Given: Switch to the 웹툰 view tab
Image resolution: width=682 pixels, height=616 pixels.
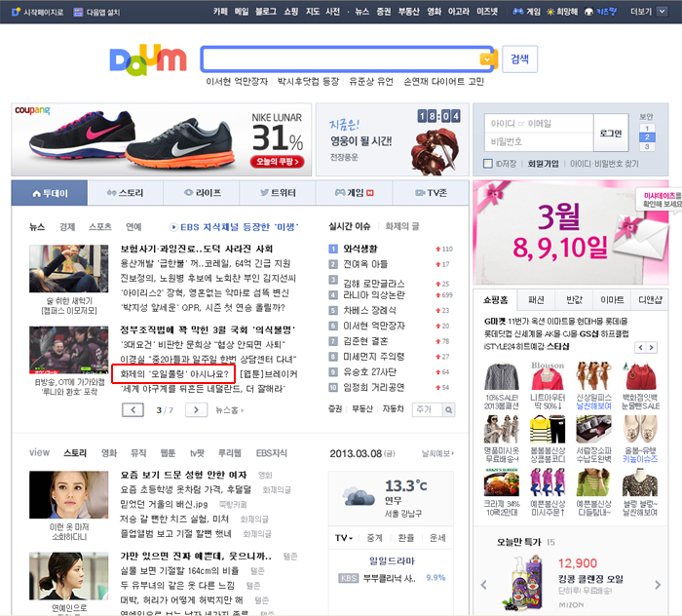Looking at the screenshot, I should tap(168, 453).
